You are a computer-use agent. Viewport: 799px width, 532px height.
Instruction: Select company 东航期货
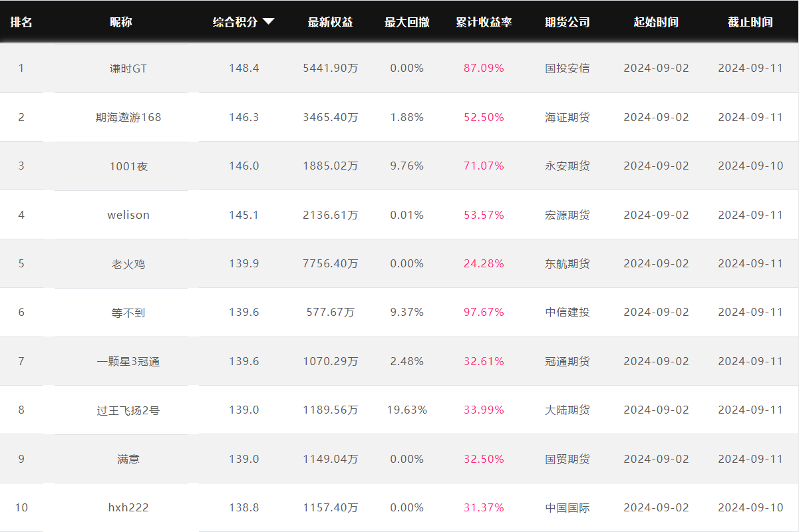click(x=567, y=263)
